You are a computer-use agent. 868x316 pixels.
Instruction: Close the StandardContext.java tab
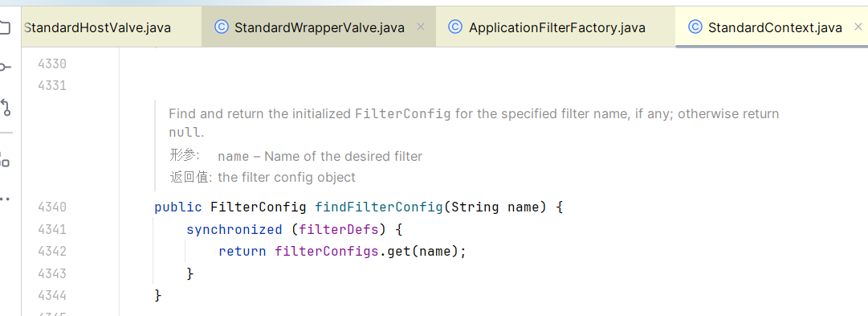click(x=858, y=27)
